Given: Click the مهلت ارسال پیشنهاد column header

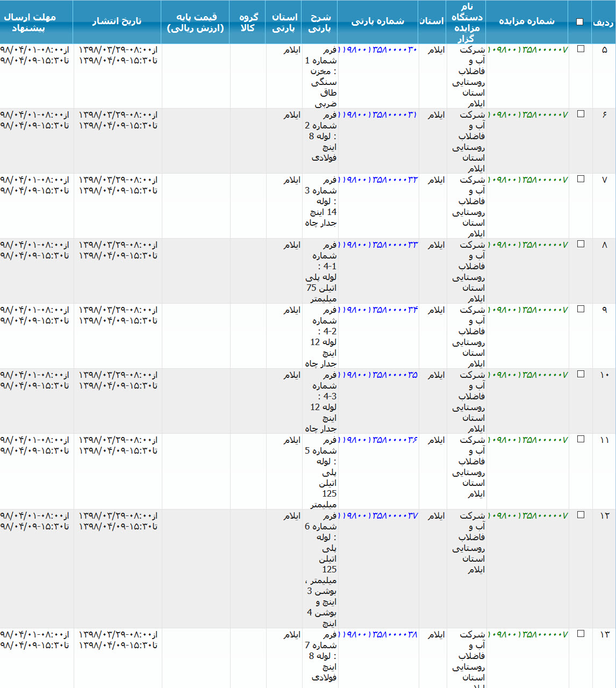Looking at the screenshot, I should pyautogui.click(x=30, y=23).
